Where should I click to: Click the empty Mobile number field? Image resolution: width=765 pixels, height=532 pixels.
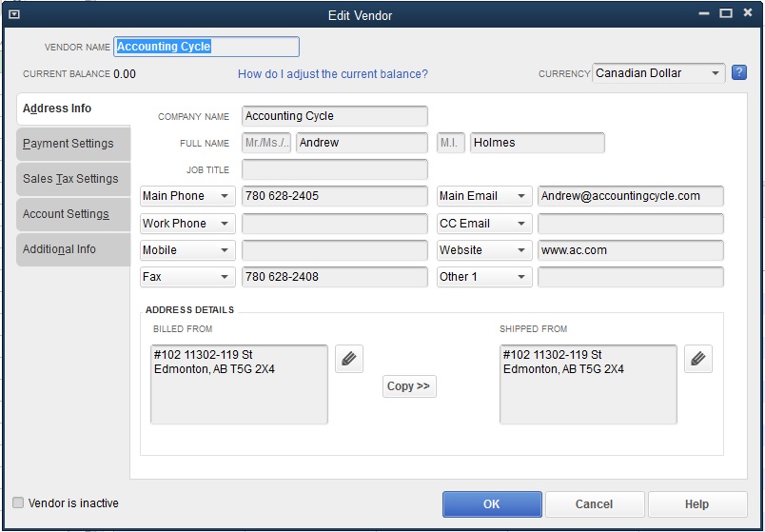coord(335,250)
